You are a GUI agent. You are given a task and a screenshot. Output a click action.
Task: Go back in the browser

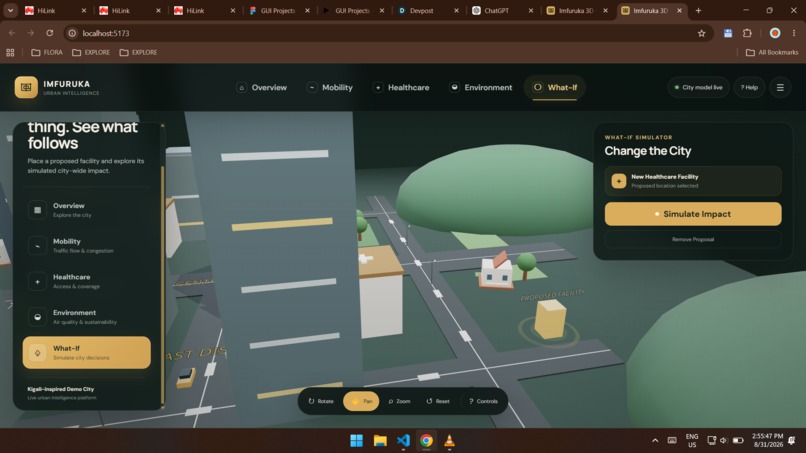(12, 33)
